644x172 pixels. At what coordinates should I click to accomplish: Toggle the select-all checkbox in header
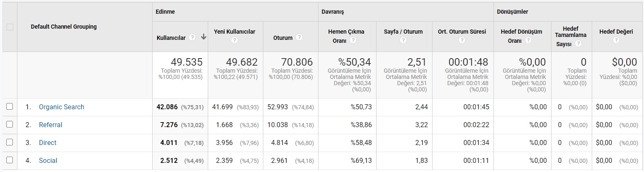pyautogui.click(x=10, y=27)
